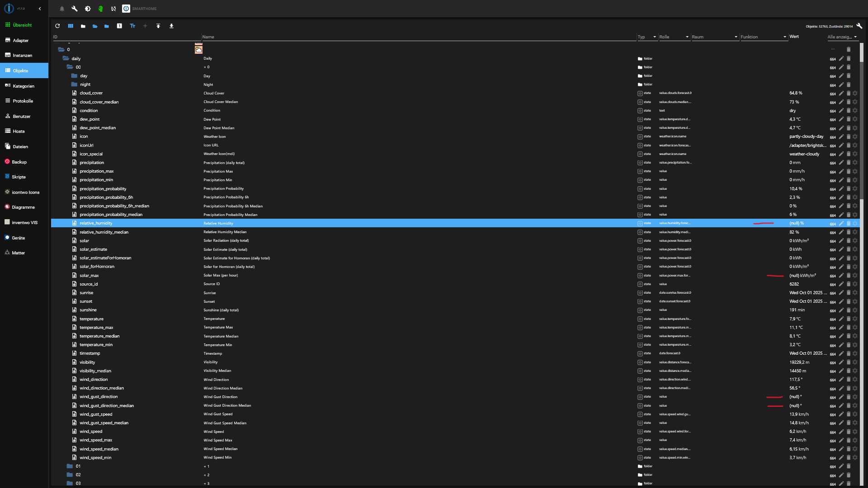Select the solar_max tree row
This screenshot has height=488, width=868.
[x=89, y=276]
